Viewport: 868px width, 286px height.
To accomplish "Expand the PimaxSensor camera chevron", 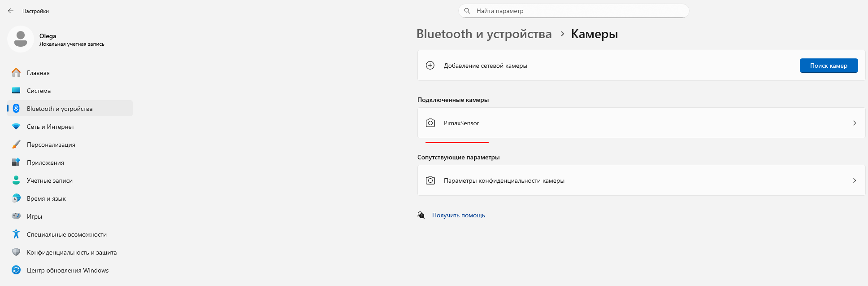I will point(854,123).
